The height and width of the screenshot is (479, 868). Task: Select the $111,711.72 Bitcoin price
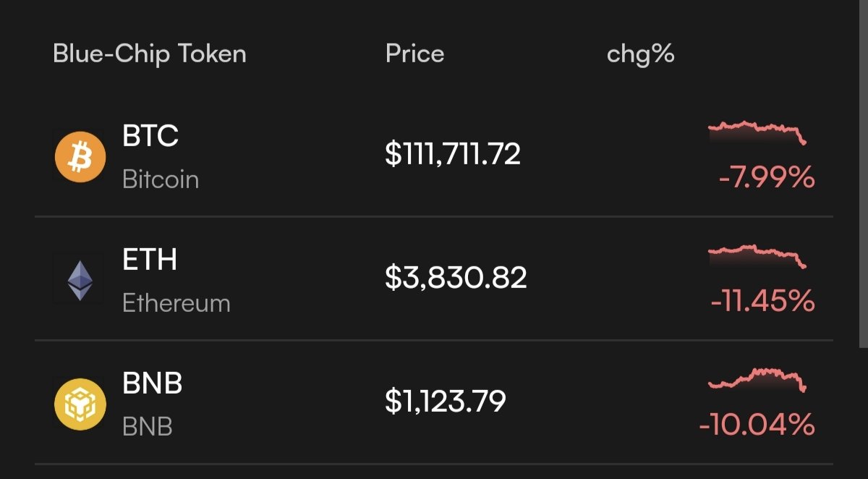[x=453, y=154]
